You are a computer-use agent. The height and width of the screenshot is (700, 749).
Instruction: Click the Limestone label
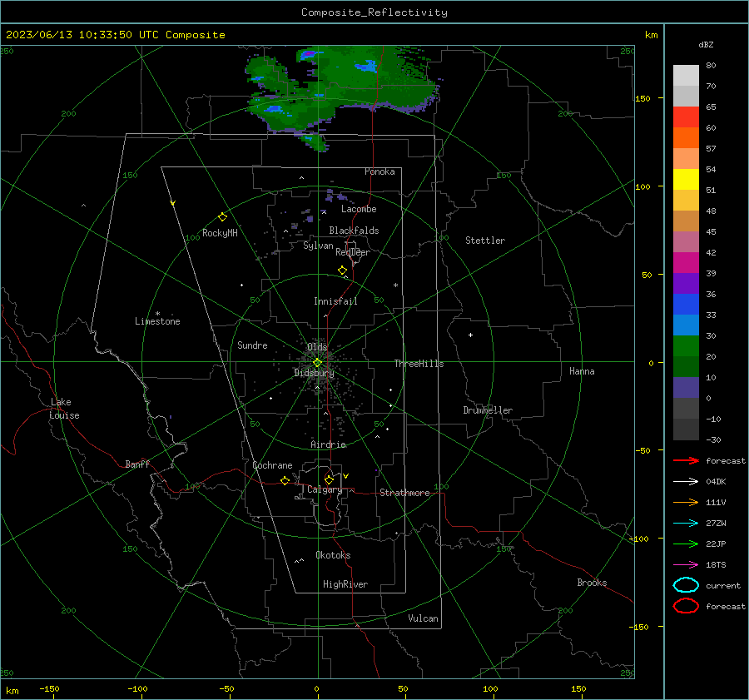pos(157,321)
